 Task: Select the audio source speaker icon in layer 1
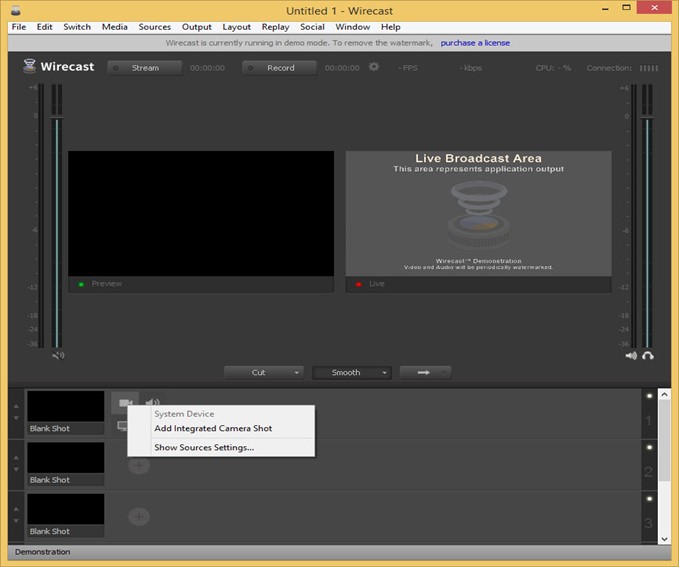(152, 402)
